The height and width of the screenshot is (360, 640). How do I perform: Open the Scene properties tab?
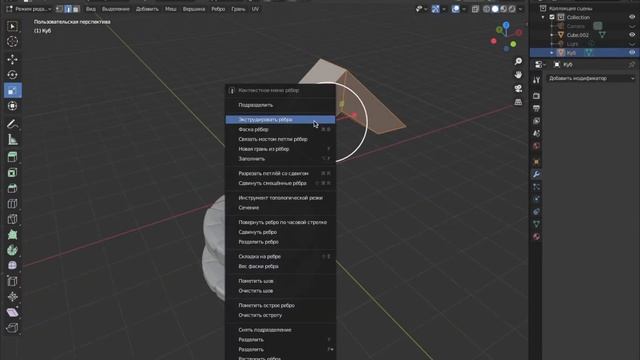[x=536, y=133]
